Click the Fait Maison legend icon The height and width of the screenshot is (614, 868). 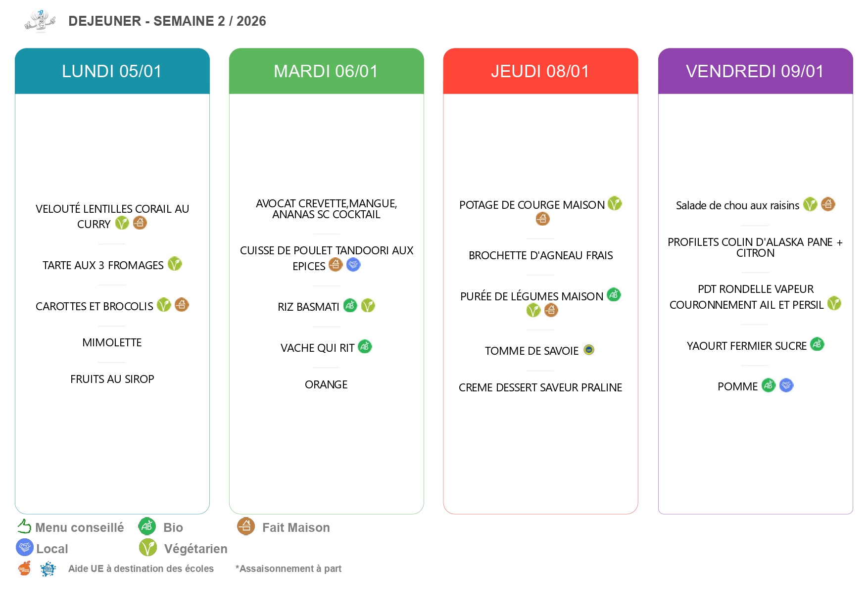click(x=246, y=526)
